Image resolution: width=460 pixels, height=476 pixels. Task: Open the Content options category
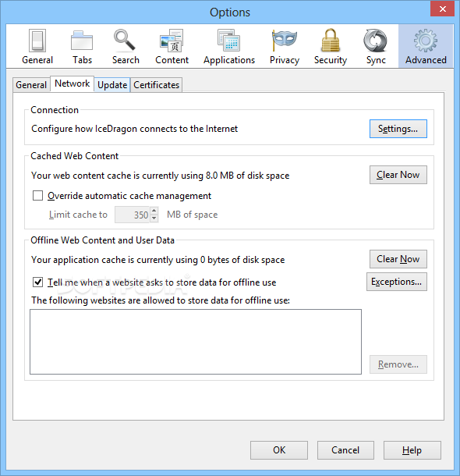tap(172, 47)
